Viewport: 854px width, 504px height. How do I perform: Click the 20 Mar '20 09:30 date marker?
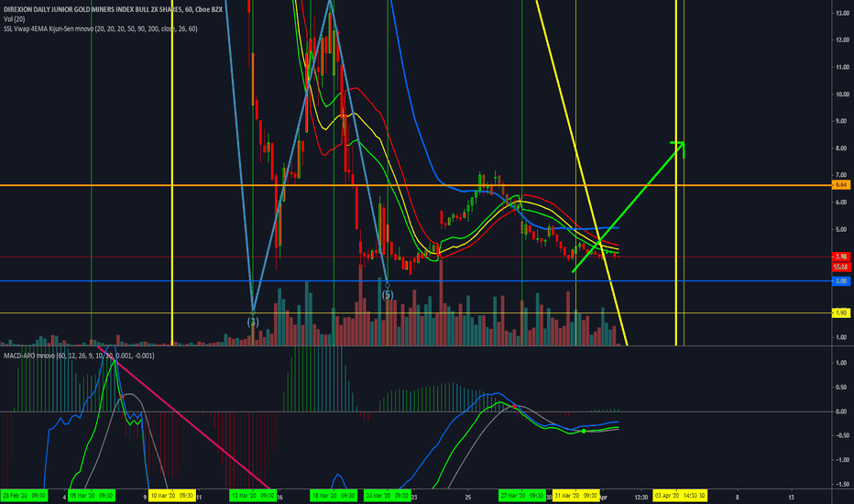(388, 496)
